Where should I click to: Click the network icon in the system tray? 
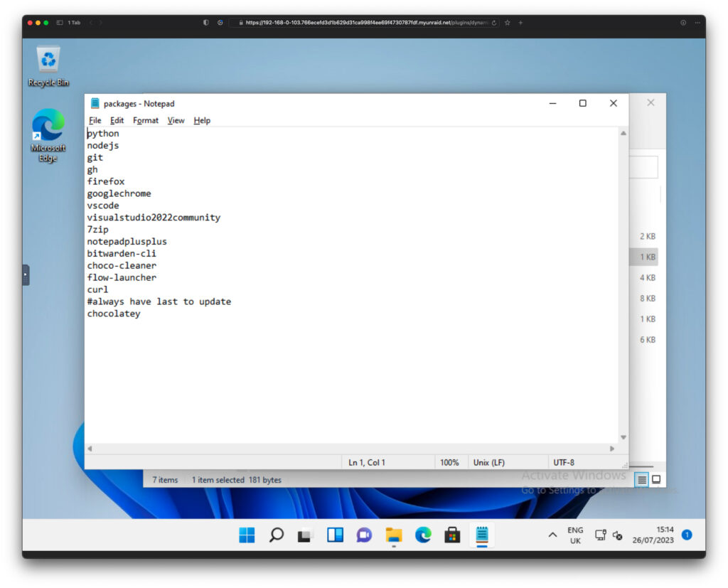tap(600, 535)
